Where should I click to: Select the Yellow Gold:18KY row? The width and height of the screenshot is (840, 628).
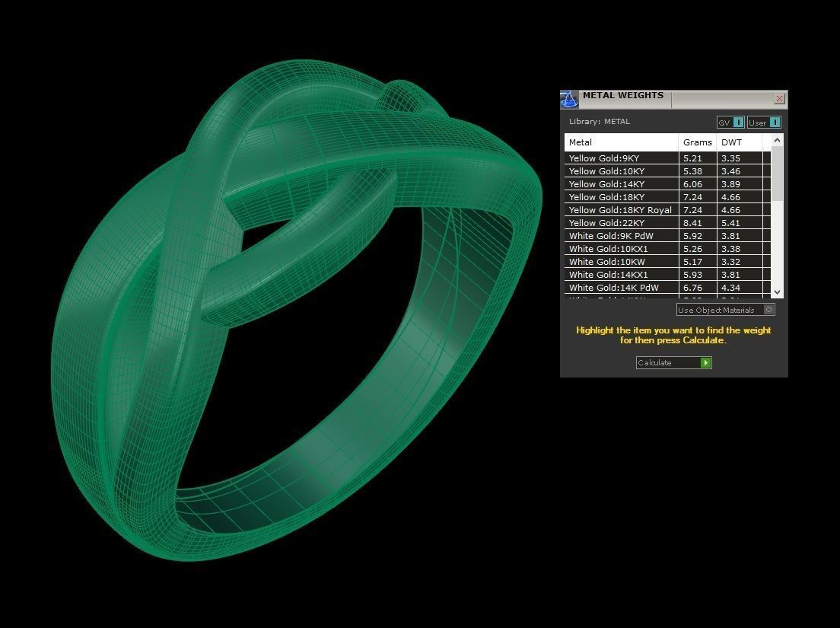click(x=667, y=196)
